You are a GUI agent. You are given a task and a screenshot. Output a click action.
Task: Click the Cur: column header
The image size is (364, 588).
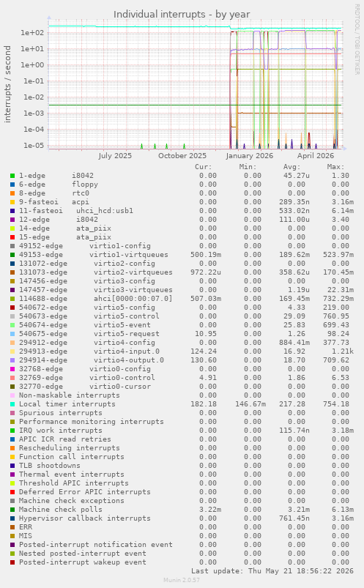pos(204,167)
